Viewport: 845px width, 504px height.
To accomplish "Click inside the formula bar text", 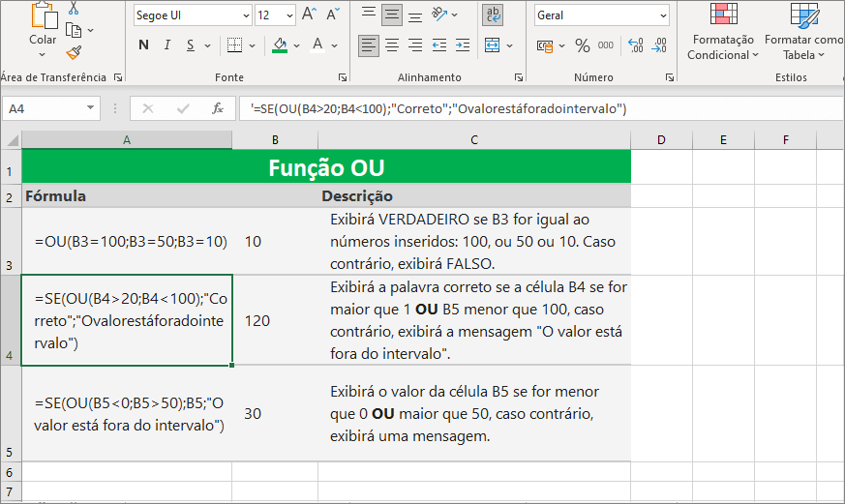I will (541, 108).
